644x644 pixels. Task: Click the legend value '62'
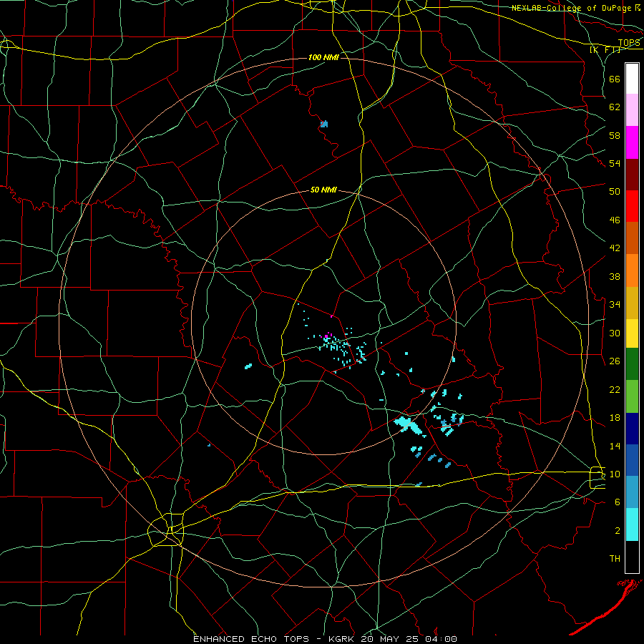[x=615, y=107]
